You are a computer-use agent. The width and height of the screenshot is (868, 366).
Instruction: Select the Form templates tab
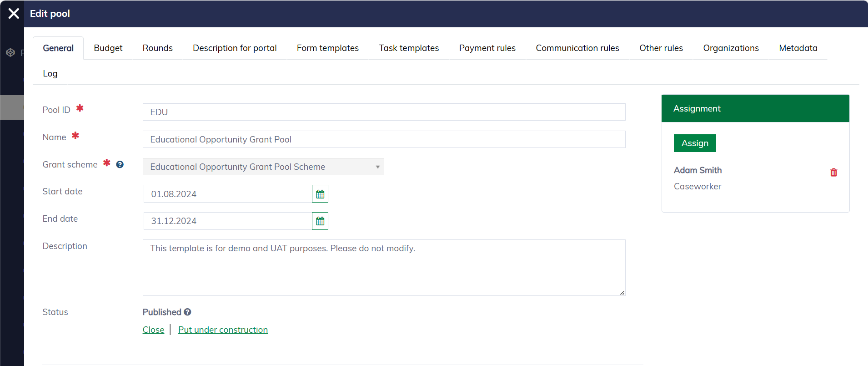[327, 48]
